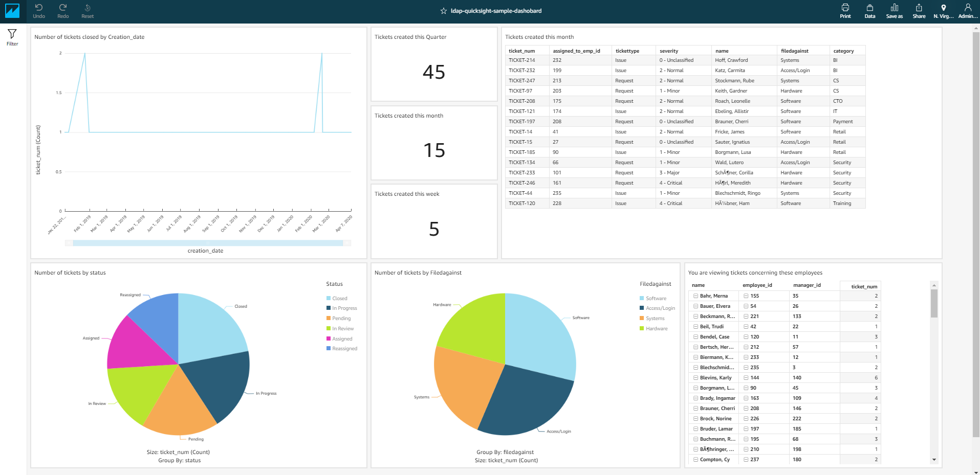980x475 pixels.
Task: Collapse the employee_id 208 group
Action: coord(746,409)
